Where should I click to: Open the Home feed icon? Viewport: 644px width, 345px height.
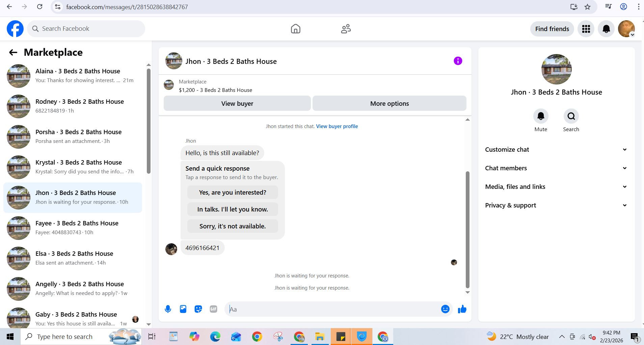pyautogui.click(x=295, y=29)
